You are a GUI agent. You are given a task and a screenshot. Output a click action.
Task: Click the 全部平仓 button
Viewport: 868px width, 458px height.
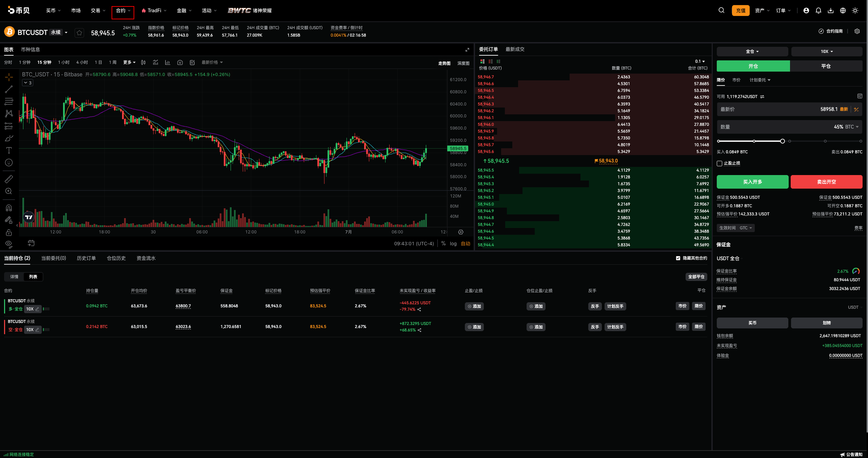pyautogui.click(x=696, y=277)
